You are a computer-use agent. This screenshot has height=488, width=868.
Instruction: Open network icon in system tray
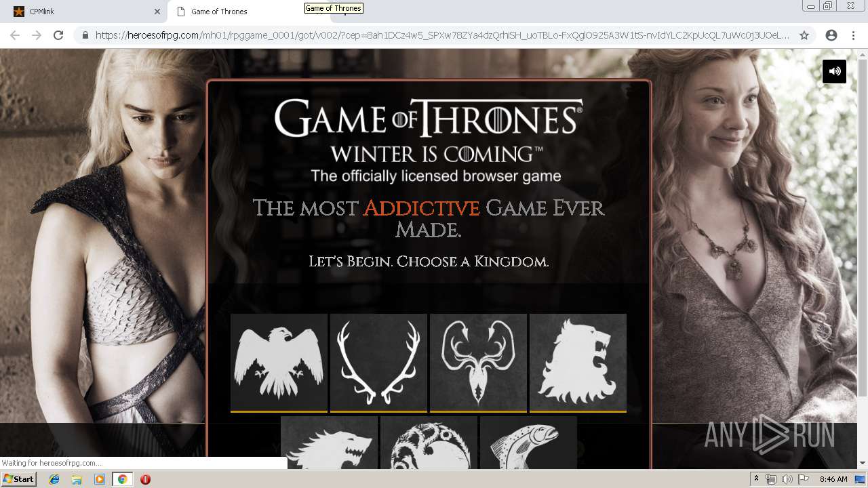tap(771, 479)
